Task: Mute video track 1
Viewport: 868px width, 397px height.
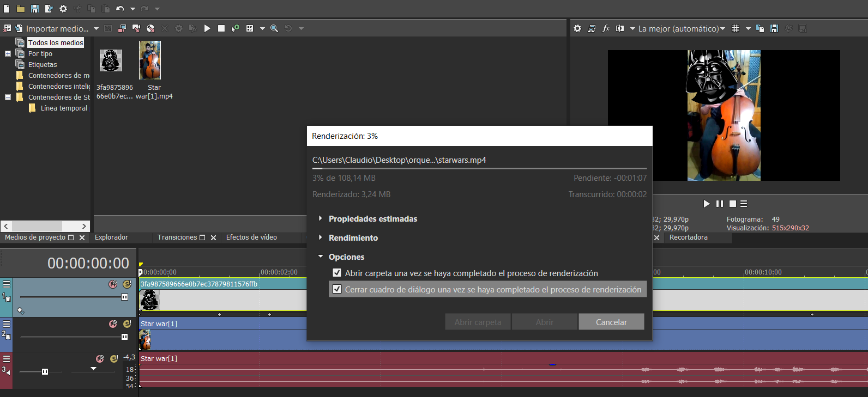Action: [x=113, y=284]
